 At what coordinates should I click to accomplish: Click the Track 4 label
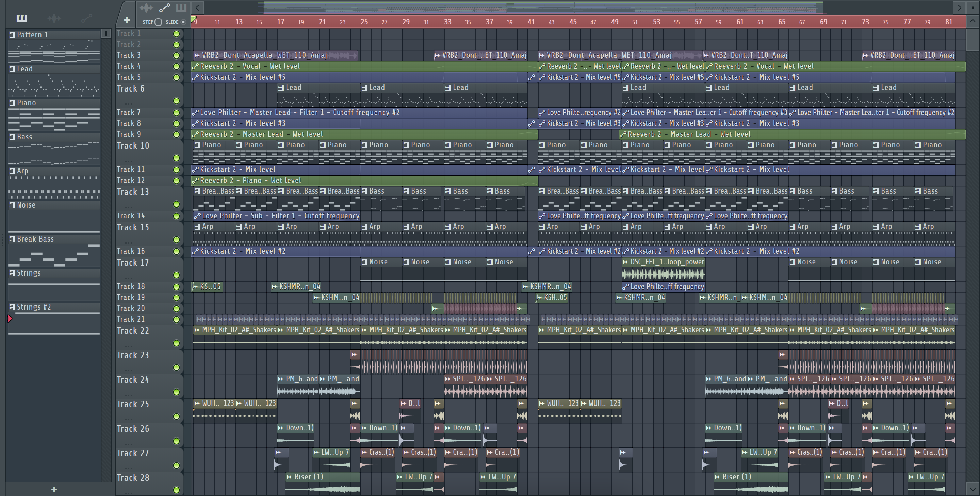pos(129,66)
